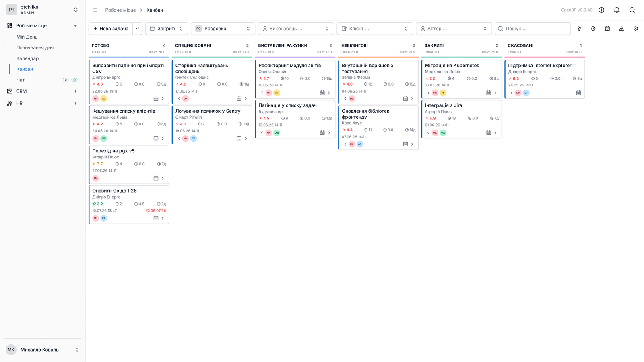Open calendar icon on Підтримка Internet Explorer 11 card
This screenshot has height=362, width=644.
tap(578, 93)
